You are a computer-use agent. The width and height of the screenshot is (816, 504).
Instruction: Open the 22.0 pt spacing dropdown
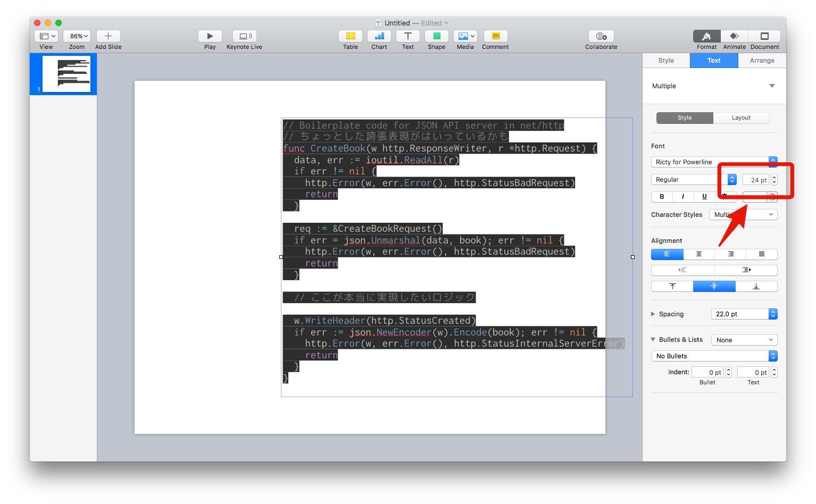744,314
